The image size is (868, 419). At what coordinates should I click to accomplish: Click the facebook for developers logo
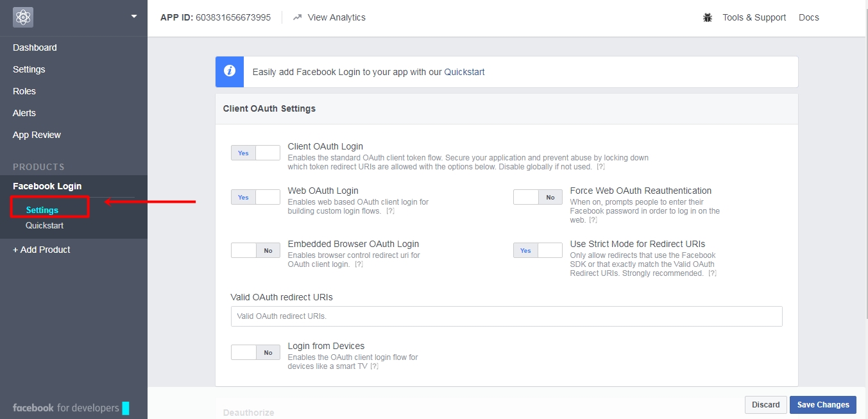click(71, 407)
